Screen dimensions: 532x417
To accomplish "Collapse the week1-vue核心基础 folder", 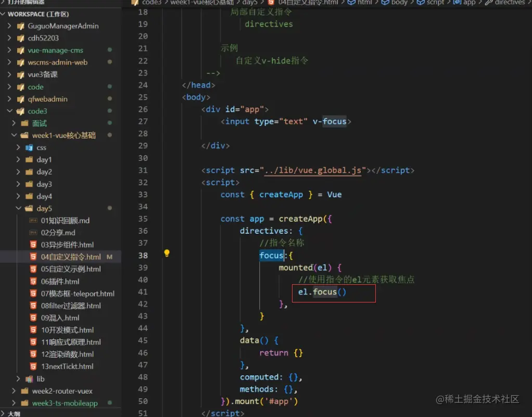I will pos(14,135).
